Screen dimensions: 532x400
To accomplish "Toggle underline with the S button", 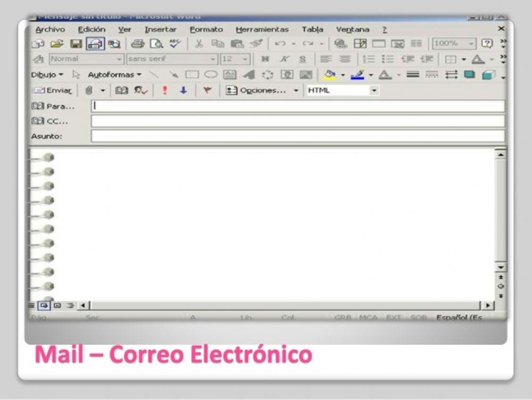I will tap(302, 59).
